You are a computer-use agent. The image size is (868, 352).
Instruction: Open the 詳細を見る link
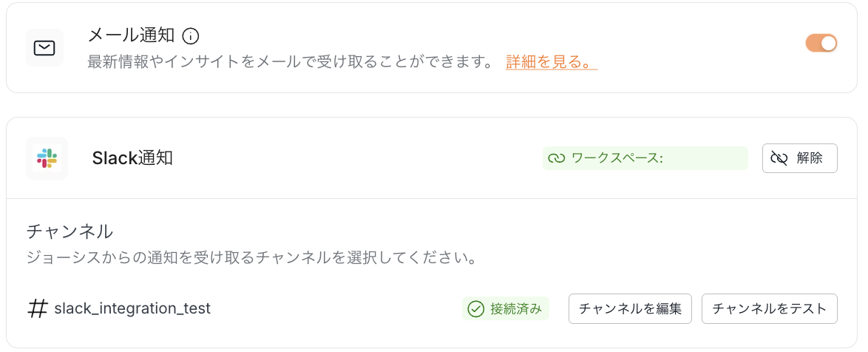(551, 62)
